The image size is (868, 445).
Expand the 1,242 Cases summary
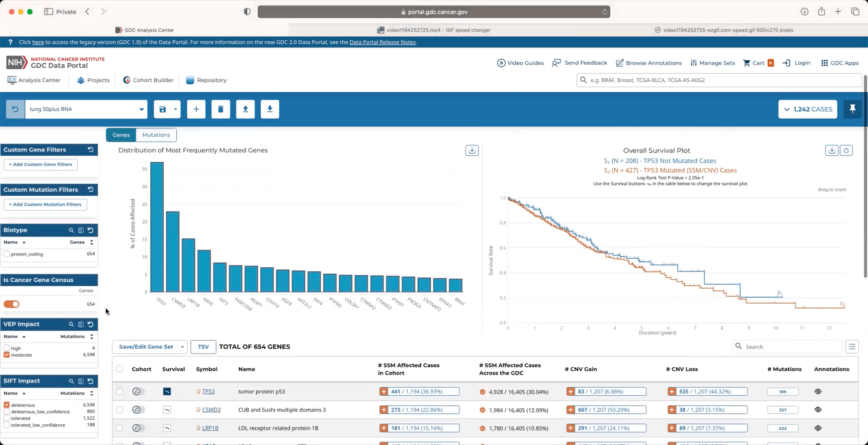pos(807,109)
